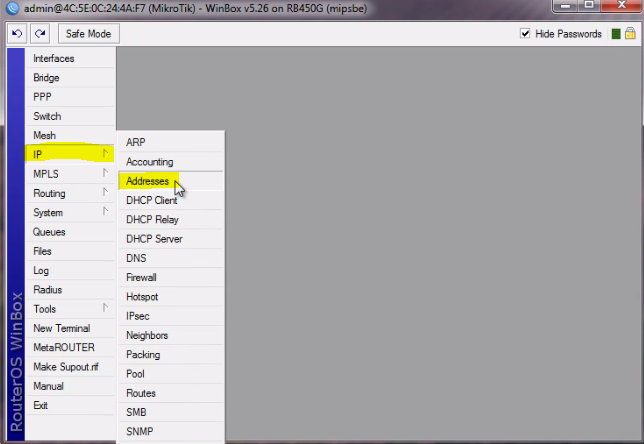Choose SNMP in IP submenu
Viewport: 644px width, 444px height.
[171, 432]
